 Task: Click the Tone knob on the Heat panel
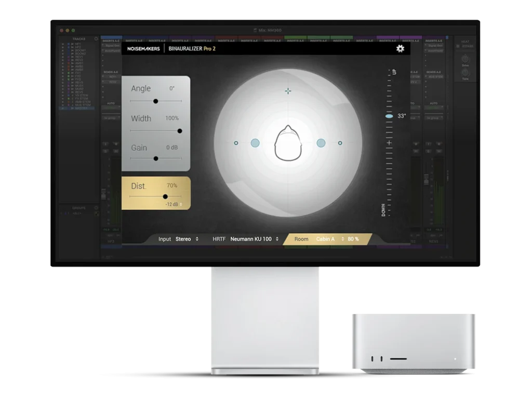point(465,73)
